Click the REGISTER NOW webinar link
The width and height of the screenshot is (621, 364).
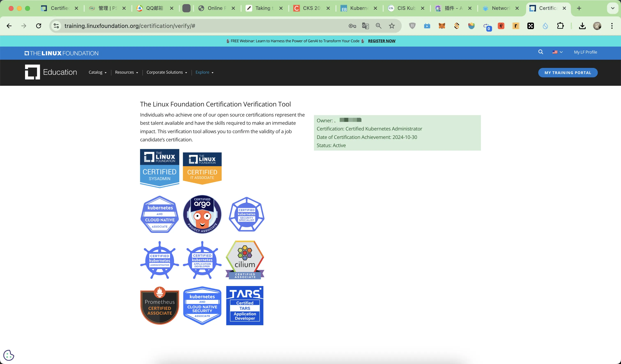pyautogui.click(x=382, y=41)
